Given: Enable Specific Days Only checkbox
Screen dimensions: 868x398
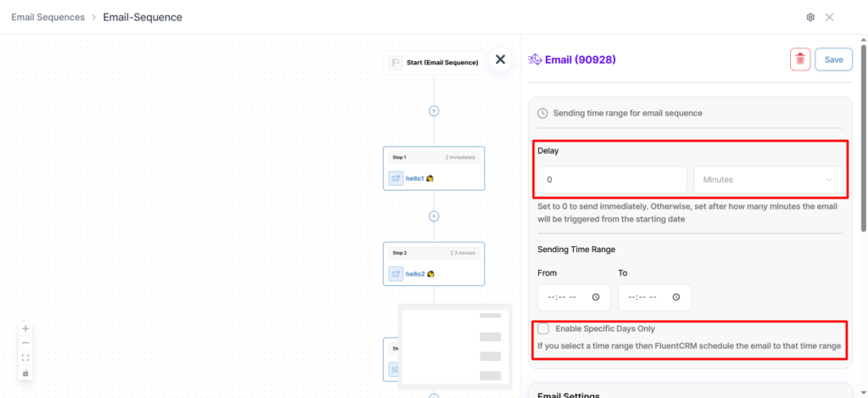Looking at the screenshot, I should (543, 328).
